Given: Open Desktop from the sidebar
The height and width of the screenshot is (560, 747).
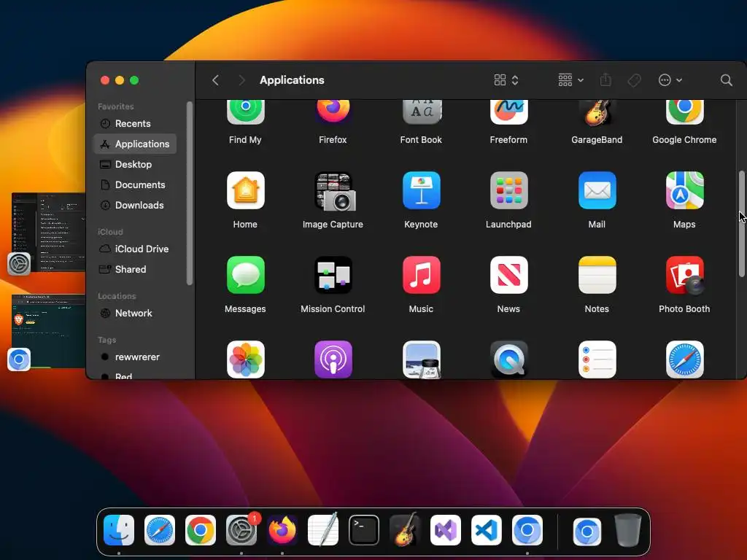Looking at the screenshot, I should tap(135, 164).
